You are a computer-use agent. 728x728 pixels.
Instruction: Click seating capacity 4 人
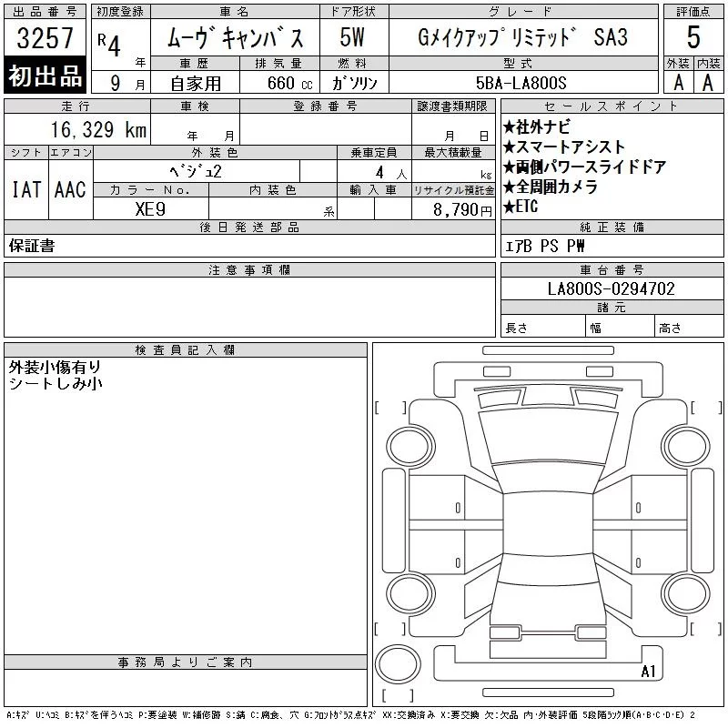click(x=391, y=173)
